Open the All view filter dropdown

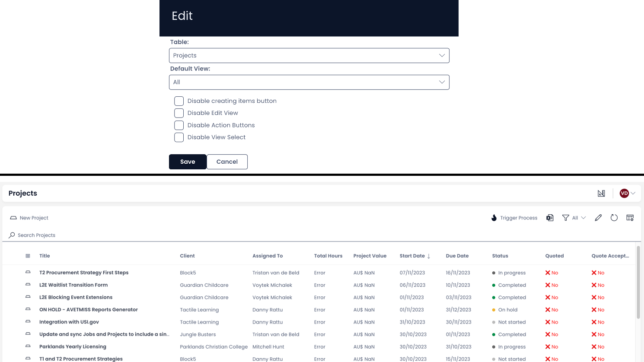click(x=574, y=218)
